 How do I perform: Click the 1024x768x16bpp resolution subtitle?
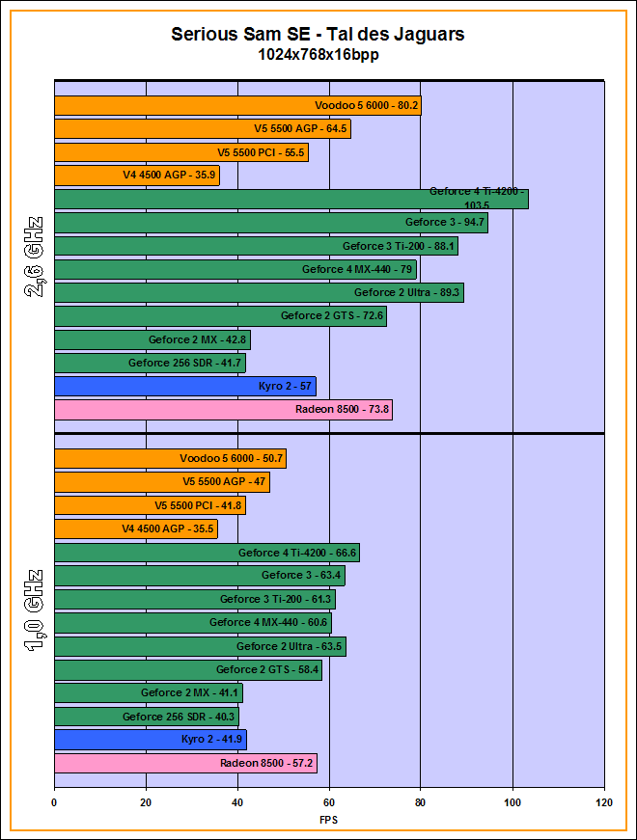(x=318, y=55)
